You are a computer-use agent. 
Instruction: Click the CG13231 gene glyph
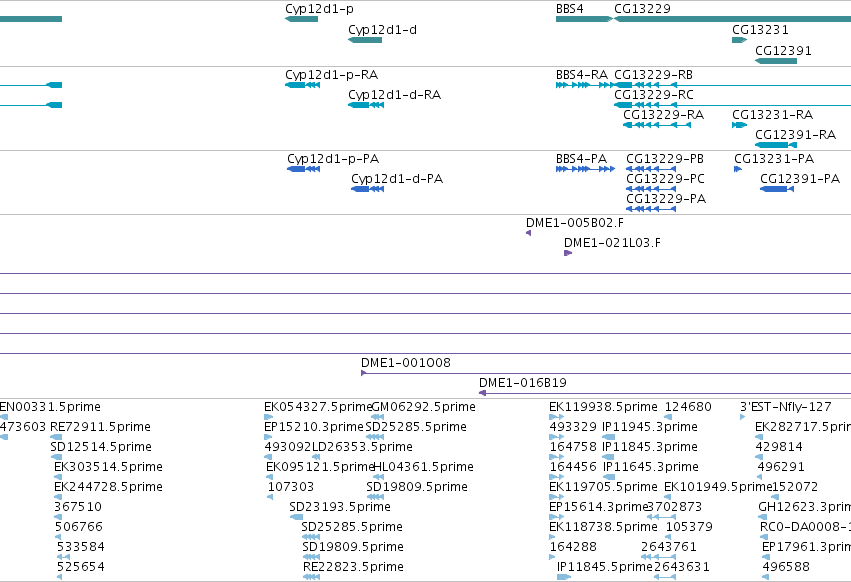pos(739,40)
